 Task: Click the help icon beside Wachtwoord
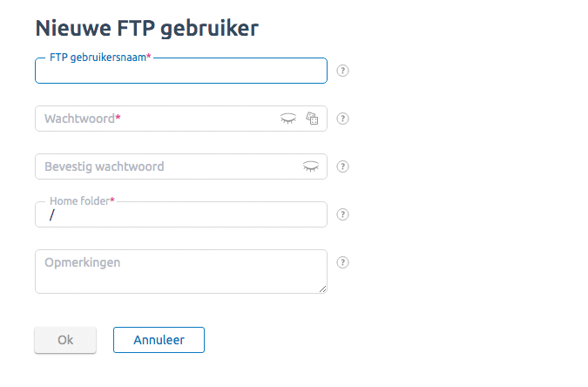coord(342,119)
